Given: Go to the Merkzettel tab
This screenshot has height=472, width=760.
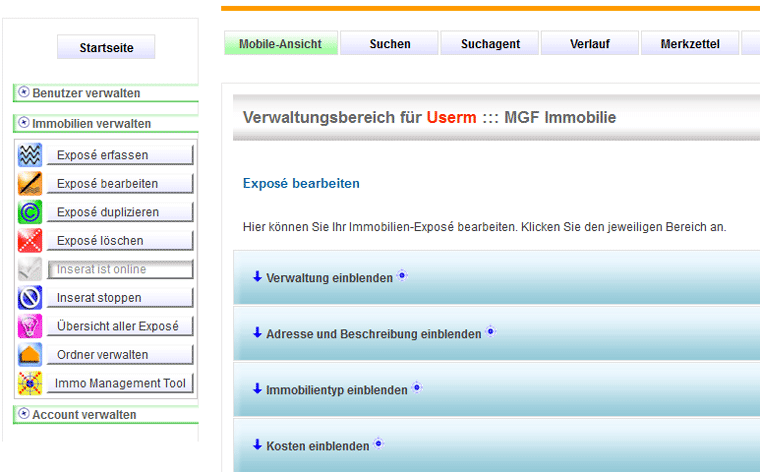Looking at the screenshot, I should tap(690, 44).
